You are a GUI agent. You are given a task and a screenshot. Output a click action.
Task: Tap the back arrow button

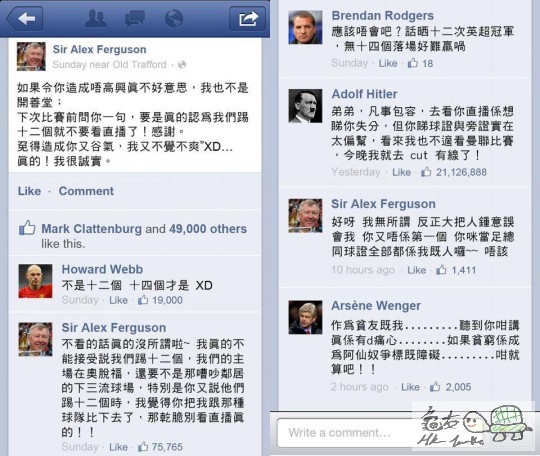[25, 18]
